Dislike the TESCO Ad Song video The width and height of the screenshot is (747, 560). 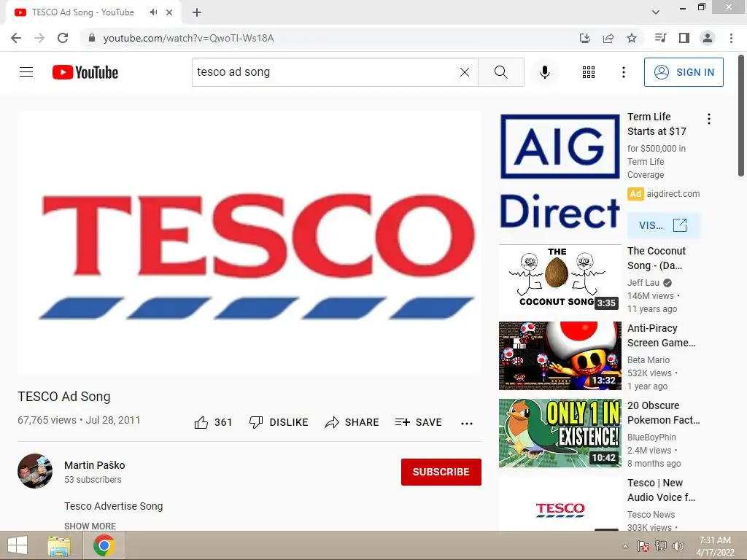click(x=279, y=422)
